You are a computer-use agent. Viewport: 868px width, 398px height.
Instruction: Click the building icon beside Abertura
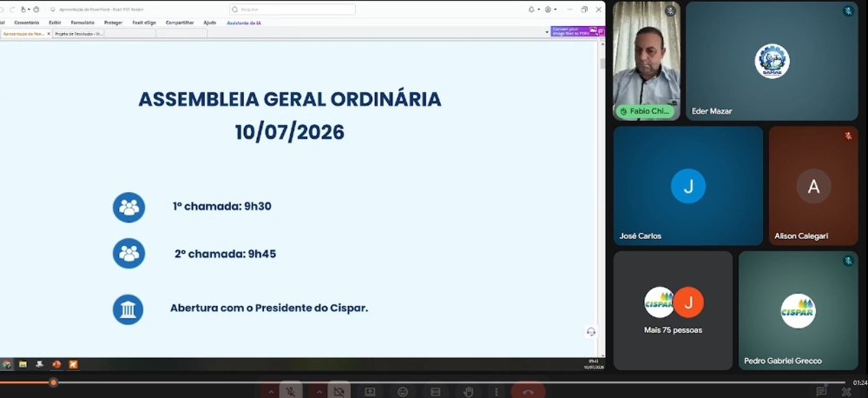[128, 309]
